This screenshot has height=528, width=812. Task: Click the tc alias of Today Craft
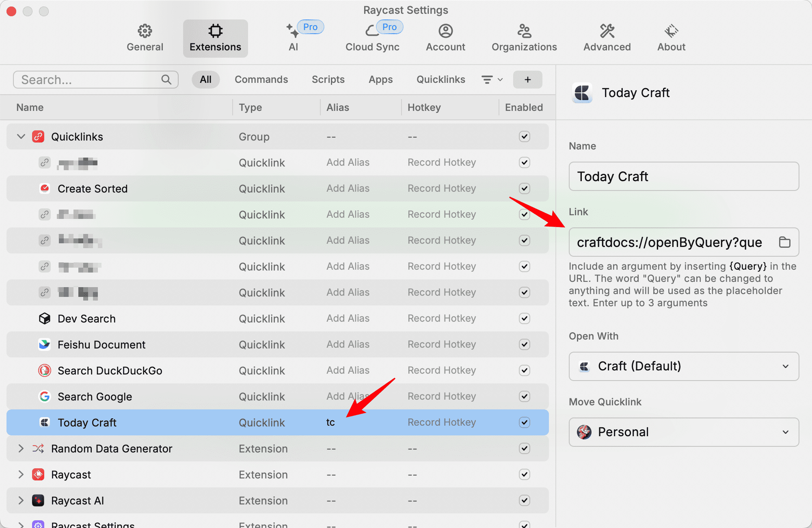(330, 422)
